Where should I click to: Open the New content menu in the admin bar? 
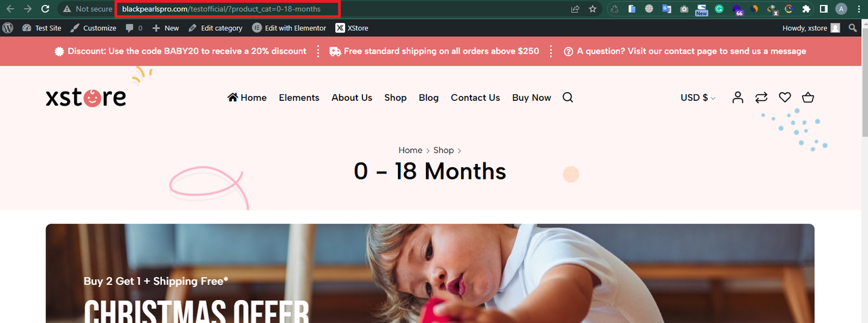pyautogui.click(x=165, y=28)
